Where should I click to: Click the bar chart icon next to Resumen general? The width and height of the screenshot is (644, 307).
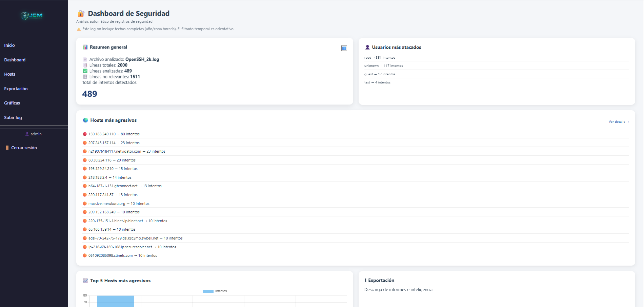point(85,47)
